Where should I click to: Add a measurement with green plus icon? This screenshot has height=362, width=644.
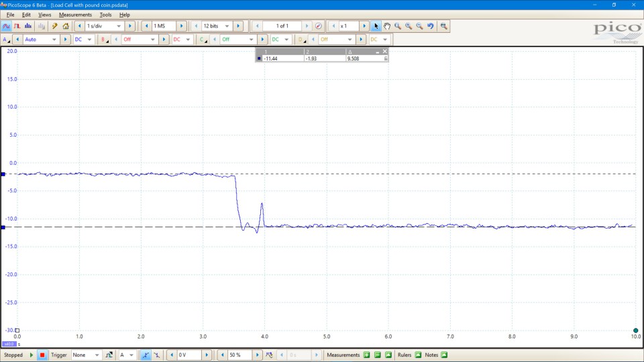tap(366, 355)
